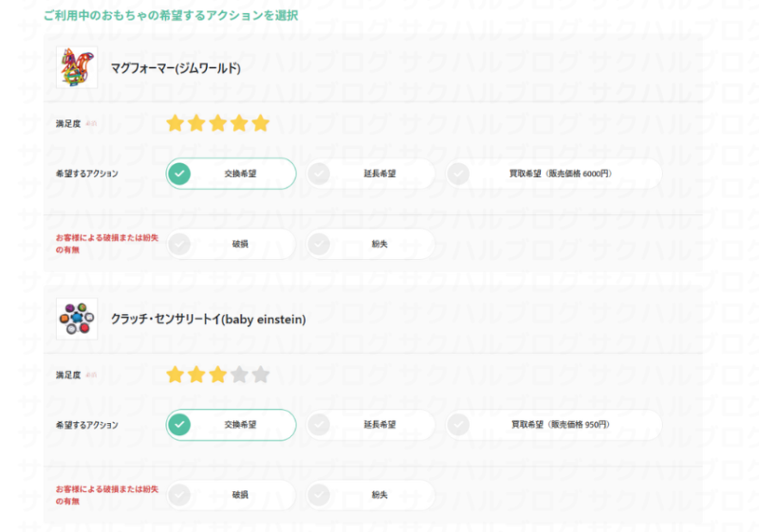Select 交換希望 for マグフォーマー

pyautogui.click(x=231, y=174)
